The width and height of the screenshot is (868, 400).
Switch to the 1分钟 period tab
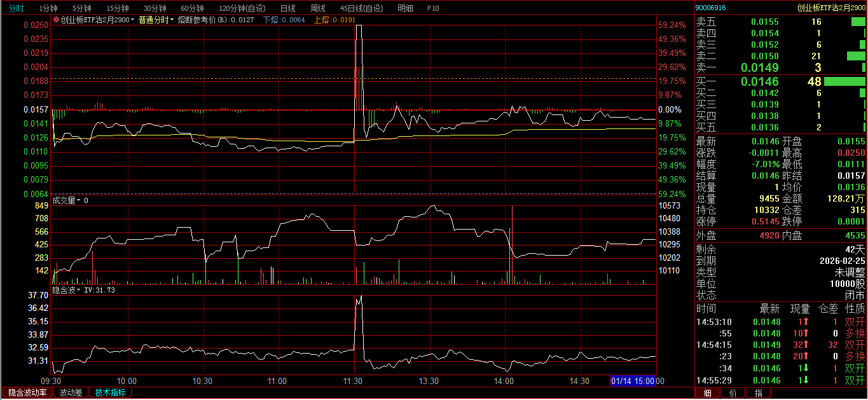click(x=48, y=8)
